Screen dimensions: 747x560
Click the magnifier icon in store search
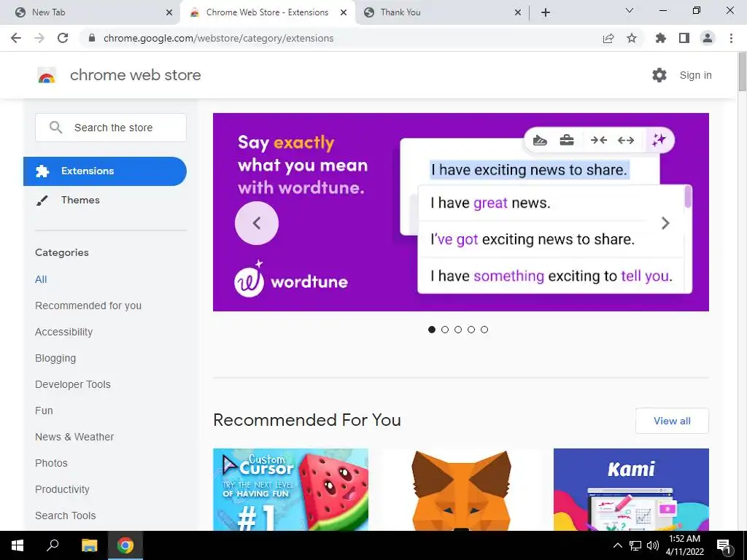pyautogui.click(x=55, y=127)
